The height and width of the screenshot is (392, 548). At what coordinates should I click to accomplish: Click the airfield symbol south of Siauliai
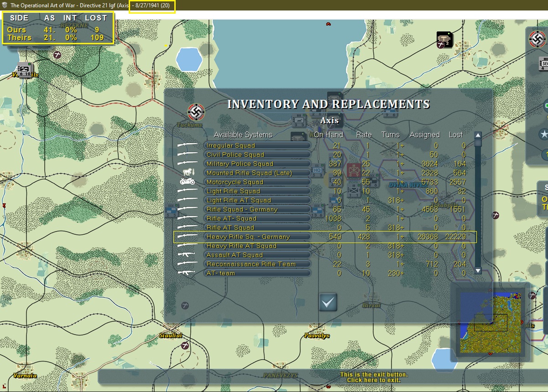click(x=185, y=346)
